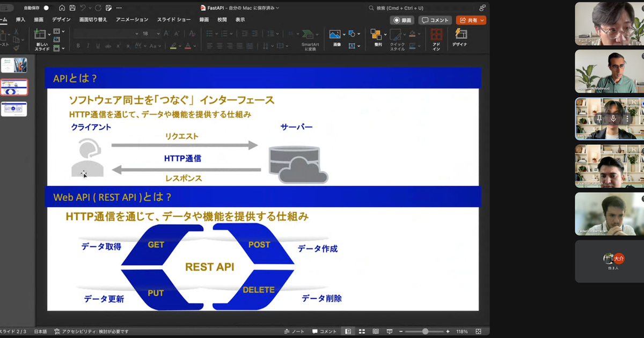Click the orange 共有 share button
This screenshot has width=644, height=338.
click(x=471, y=20)
